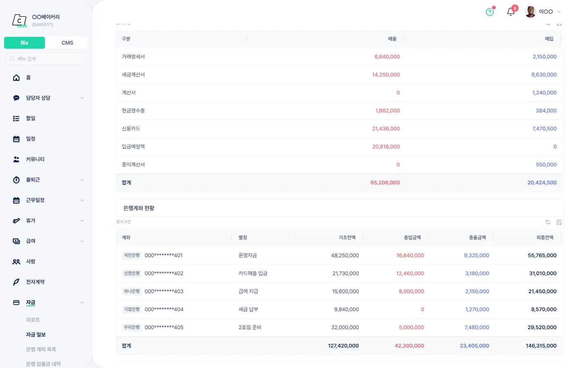Click the 휴가 airplane icon
Screen dimensions: 588x368
[16, 221]
